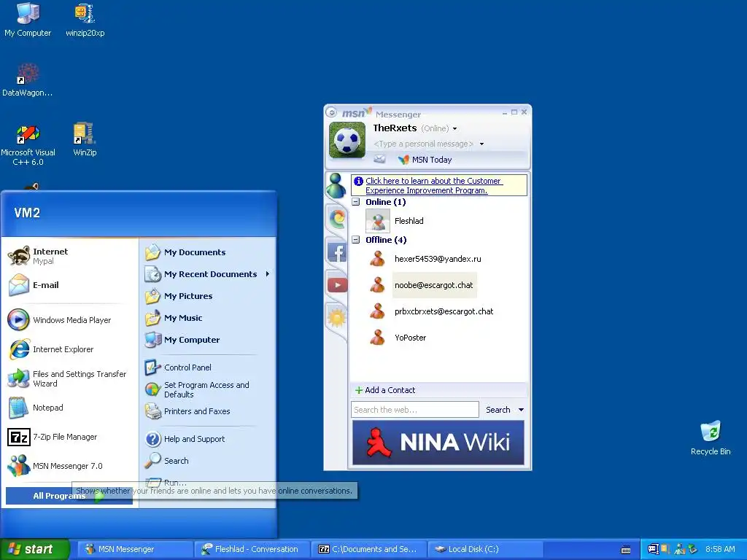Click the Start button
Screen dimensions: 747x560
[x=34, y=550]
